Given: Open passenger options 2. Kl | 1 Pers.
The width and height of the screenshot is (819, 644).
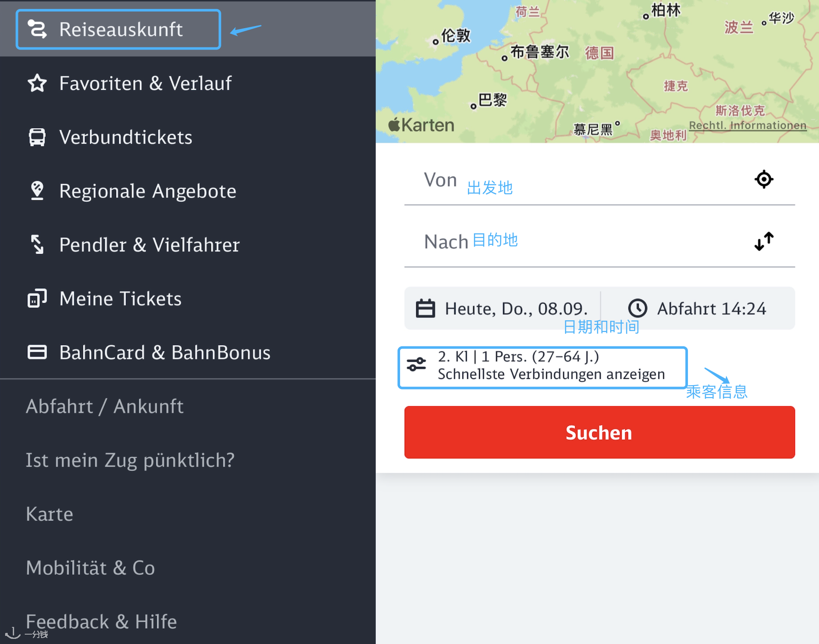Looking at the screenshot, I should click(542, 367).
